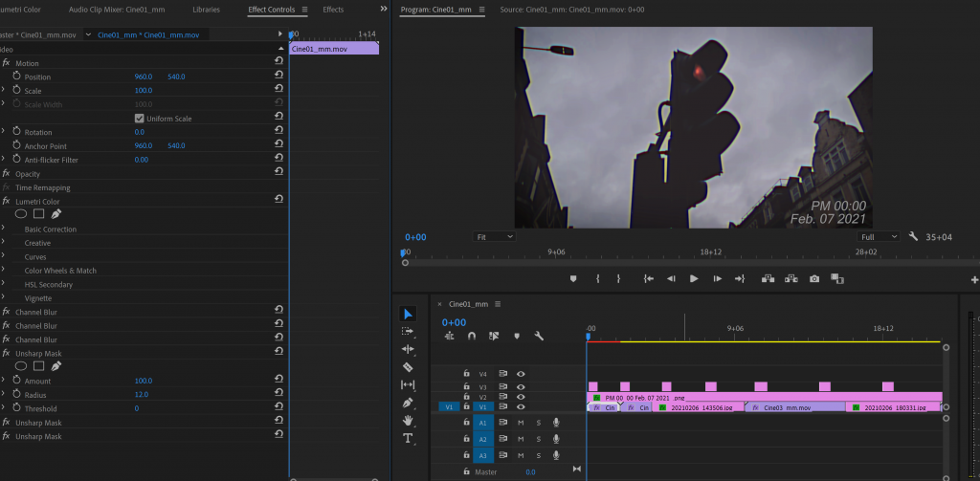Toggle V1 track lock
Viewport: 980px width, 481px height.
[466, 406]
